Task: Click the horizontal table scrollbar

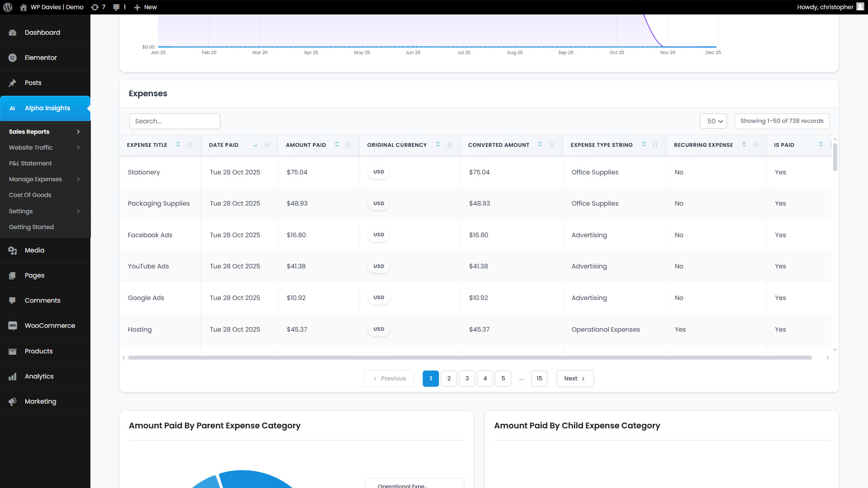Action: pos(469,358)
